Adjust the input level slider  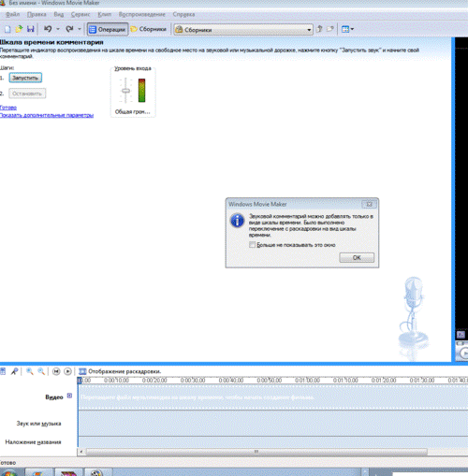125,91
